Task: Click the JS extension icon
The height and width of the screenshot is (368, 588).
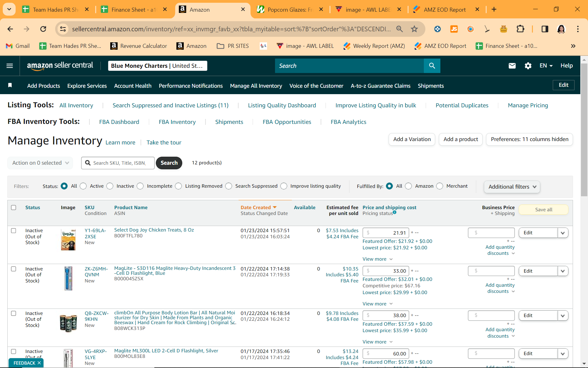Action: [x=454, y=29]
